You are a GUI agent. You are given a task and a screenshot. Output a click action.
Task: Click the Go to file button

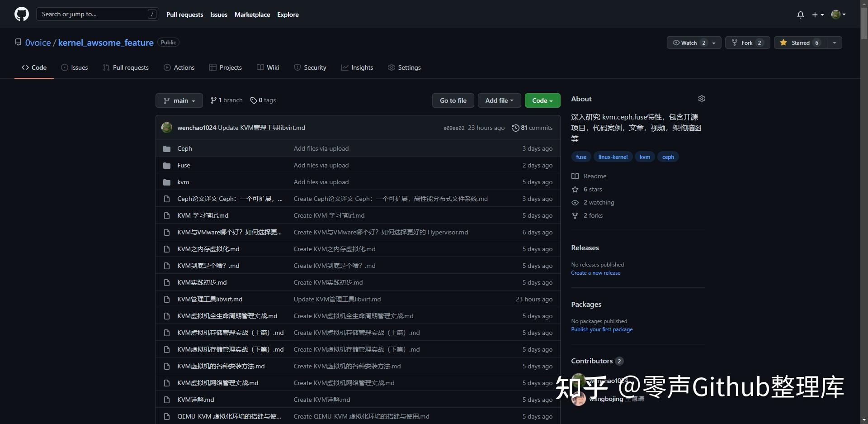coord(453,100)
